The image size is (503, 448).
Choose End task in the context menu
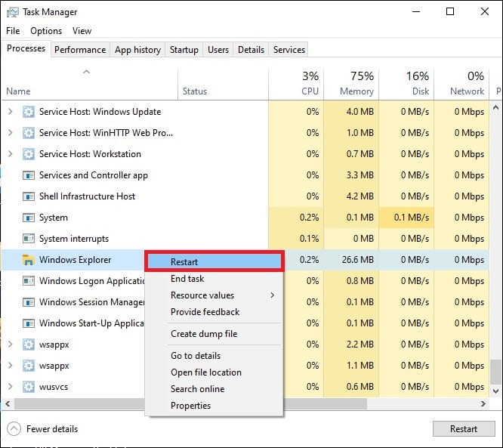(x=214, y=279)
